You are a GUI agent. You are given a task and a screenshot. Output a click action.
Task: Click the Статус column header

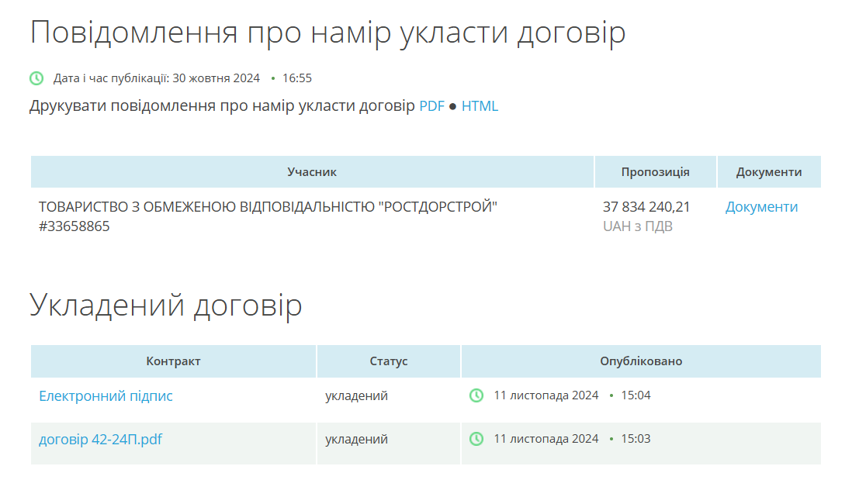[387, 361]
